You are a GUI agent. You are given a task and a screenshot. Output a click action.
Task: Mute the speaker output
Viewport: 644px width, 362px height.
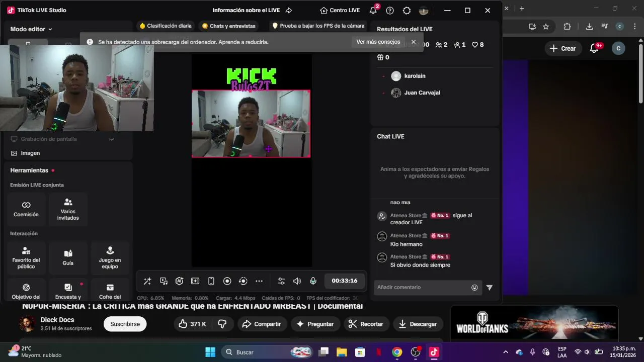click(297, 281)
